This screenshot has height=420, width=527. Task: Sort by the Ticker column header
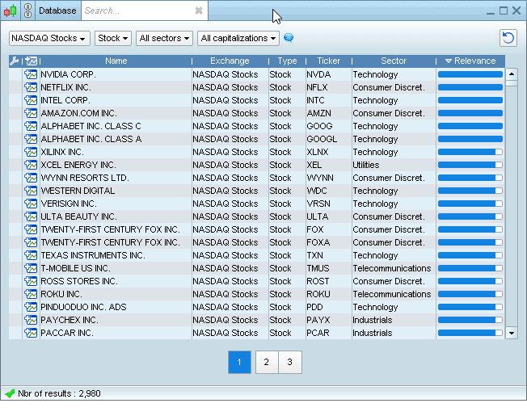point(328,61)
